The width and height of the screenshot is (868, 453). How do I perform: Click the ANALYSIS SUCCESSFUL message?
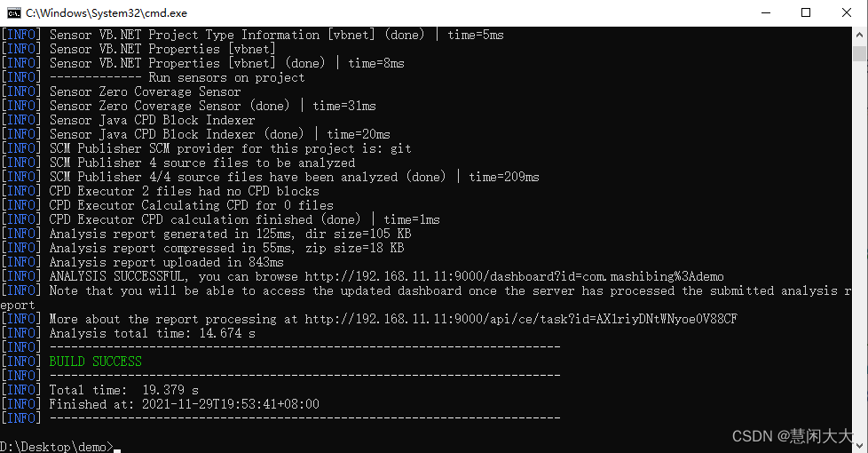click(120, 276)
